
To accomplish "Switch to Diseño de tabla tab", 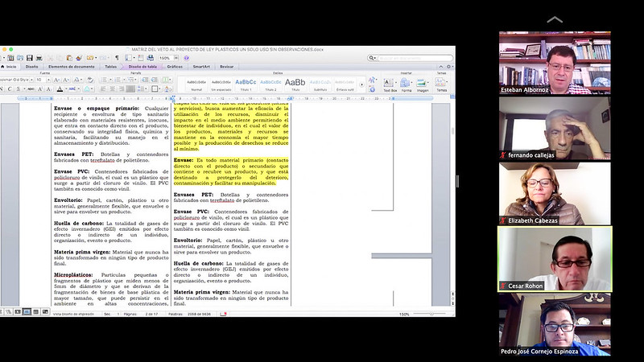I will point(142,67).
